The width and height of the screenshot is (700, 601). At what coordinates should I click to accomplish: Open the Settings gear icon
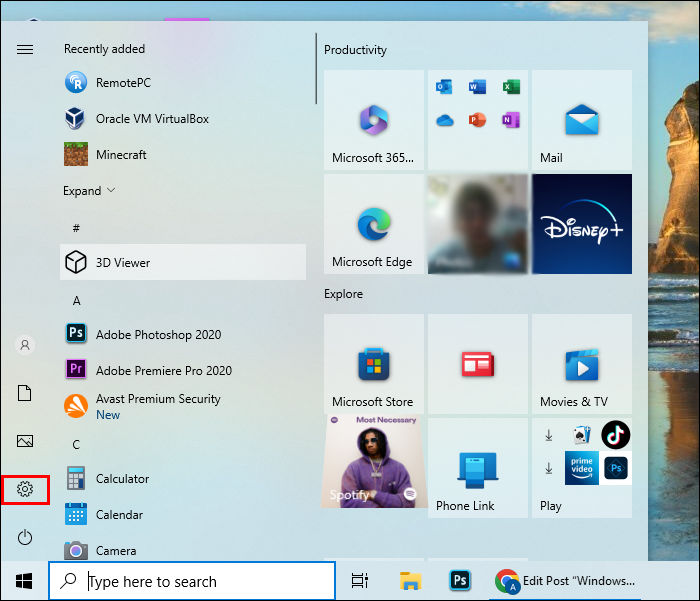pyautogui.click(x=25, y=489)
